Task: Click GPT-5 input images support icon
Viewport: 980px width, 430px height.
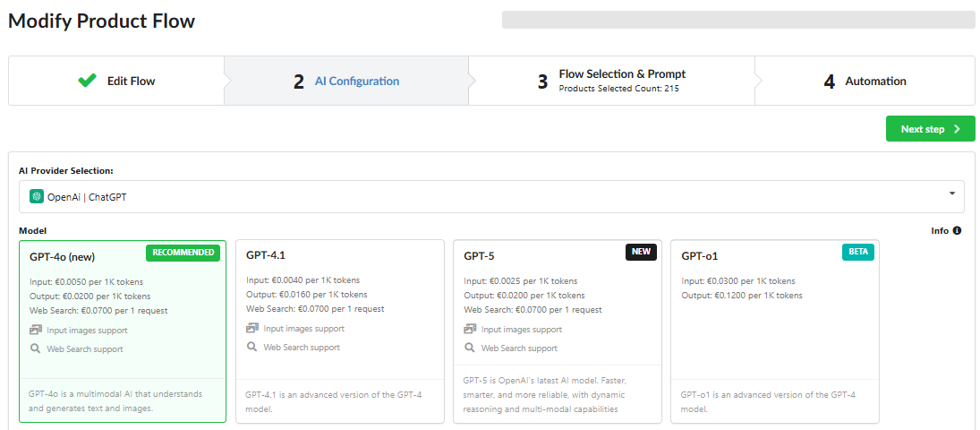Action: (x=470, y=329)
